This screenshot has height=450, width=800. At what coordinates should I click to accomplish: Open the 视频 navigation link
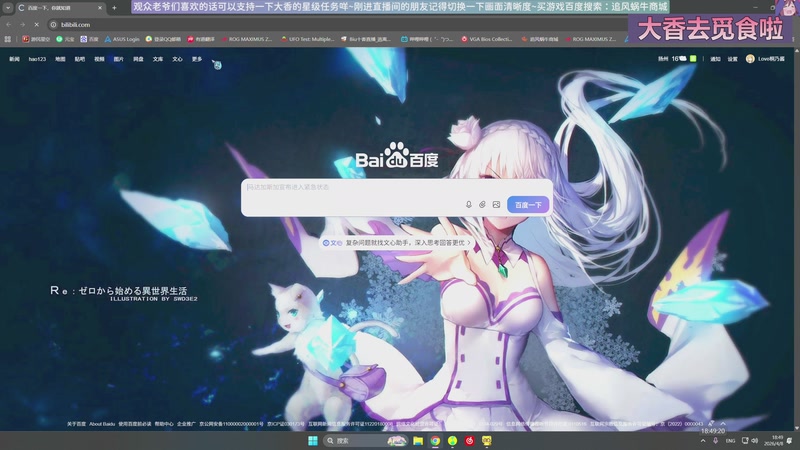coord(99,59)
